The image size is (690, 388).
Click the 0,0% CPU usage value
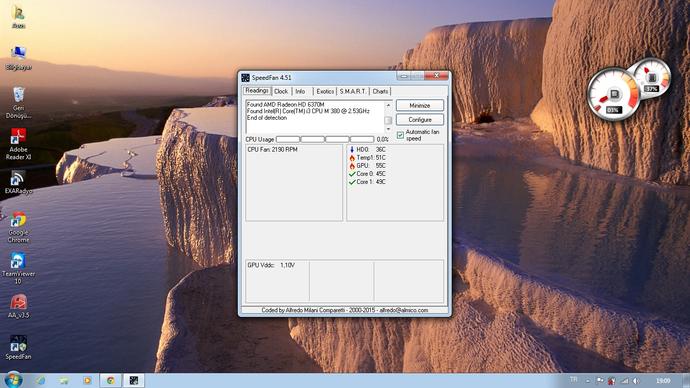pyautogui.click(x=382, y=139)
